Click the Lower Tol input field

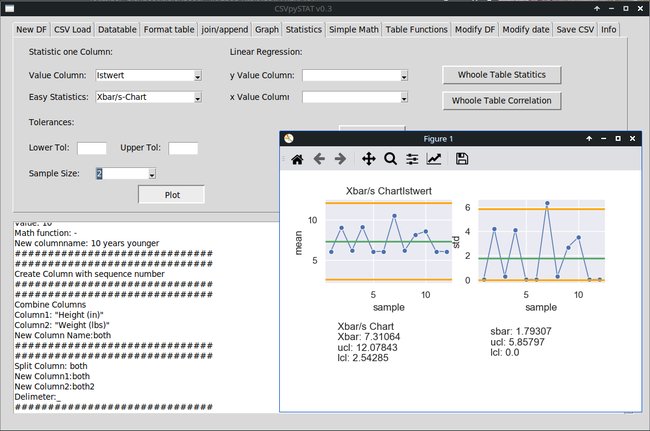92,148
